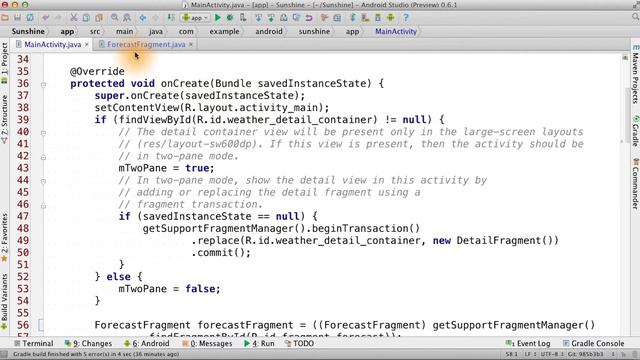This screenshot has height=360, width=640.
Task: Open the Changes tool window
Action: [88, 343]
